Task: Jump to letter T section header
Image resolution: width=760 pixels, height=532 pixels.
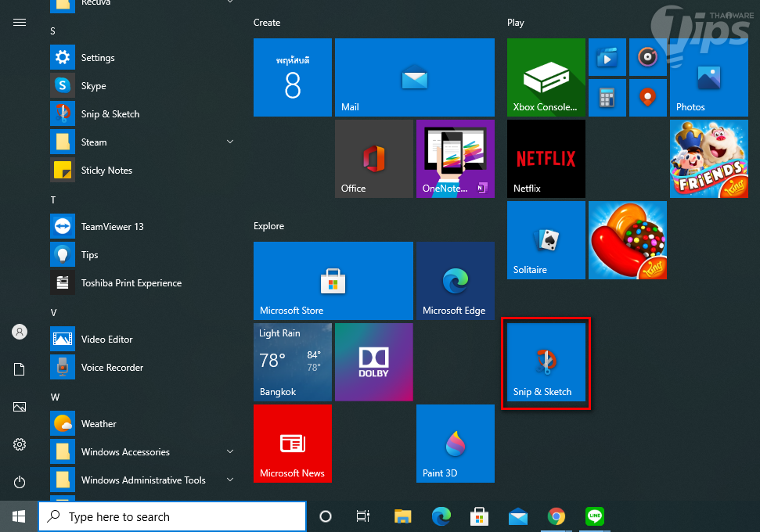Action: (53, 199)
